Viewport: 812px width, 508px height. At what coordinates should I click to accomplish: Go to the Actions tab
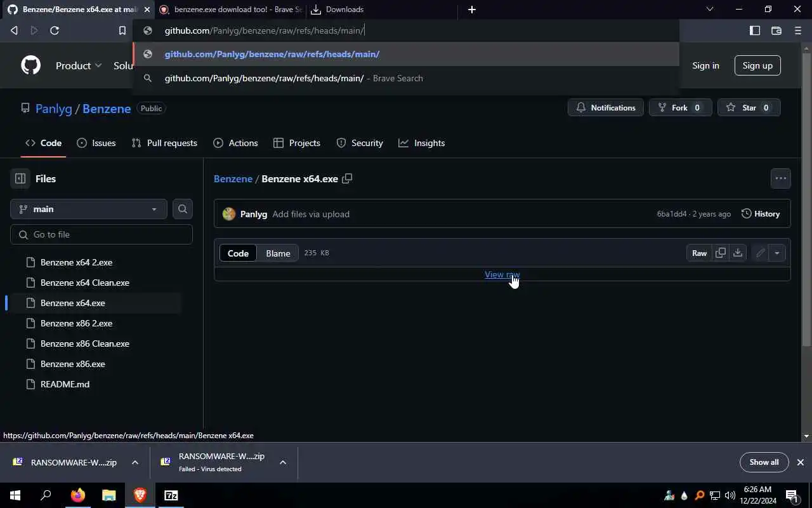tap(235, 143)
